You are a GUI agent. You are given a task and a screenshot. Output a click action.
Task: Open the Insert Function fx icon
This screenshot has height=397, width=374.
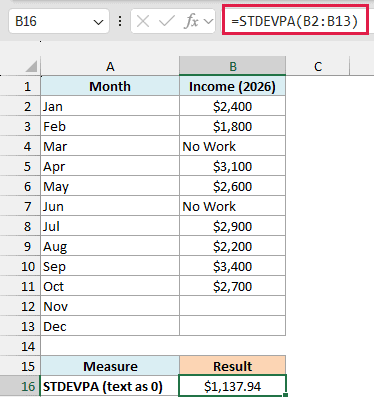191,22
